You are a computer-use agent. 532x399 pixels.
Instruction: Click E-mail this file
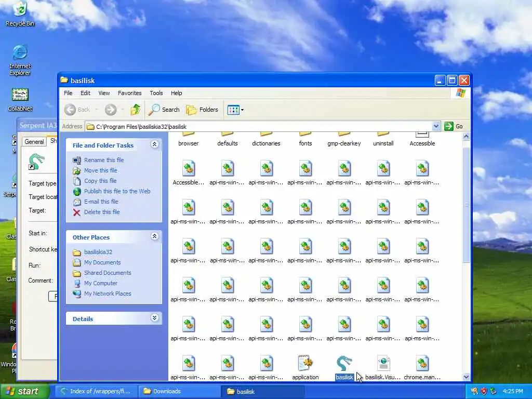[101, 202]
